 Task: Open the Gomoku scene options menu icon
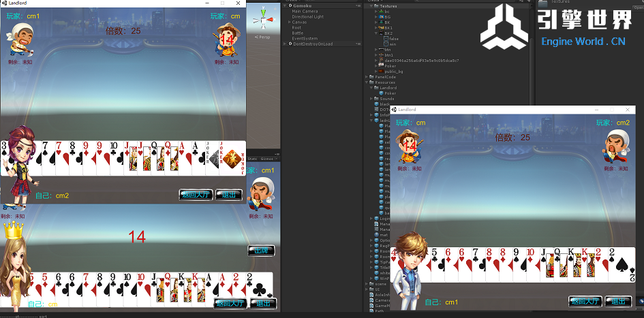[358, 5]
